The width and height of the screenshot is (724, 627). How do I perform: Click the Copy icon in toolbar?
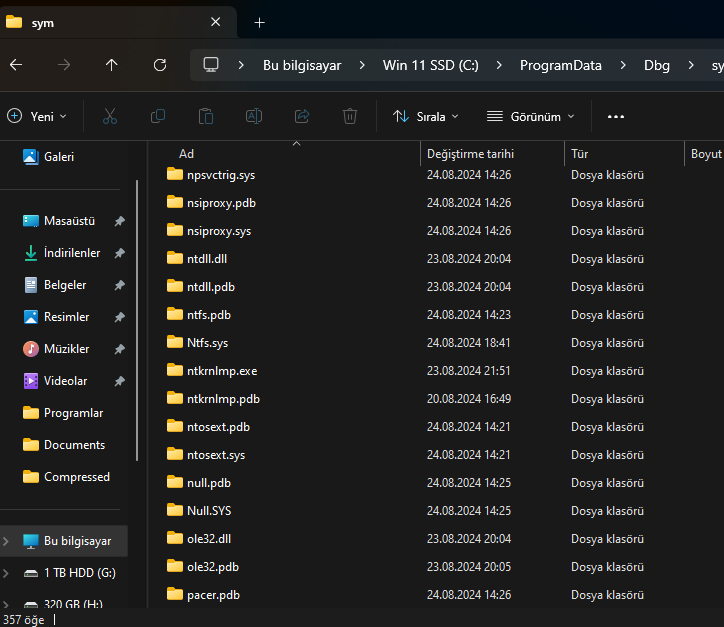tap(158, 116)
